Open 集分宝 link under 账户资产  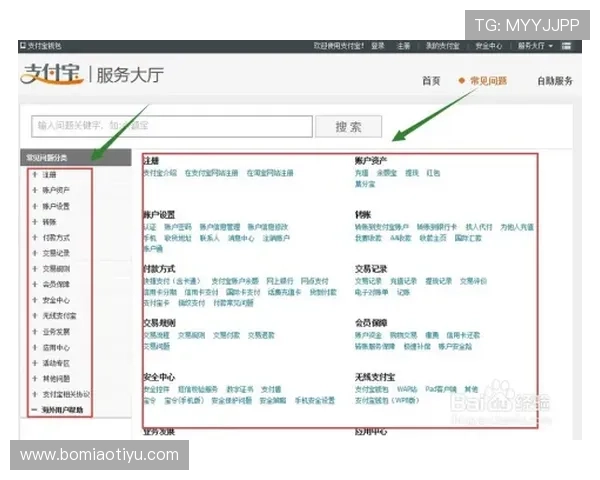[x=365, y=184]
